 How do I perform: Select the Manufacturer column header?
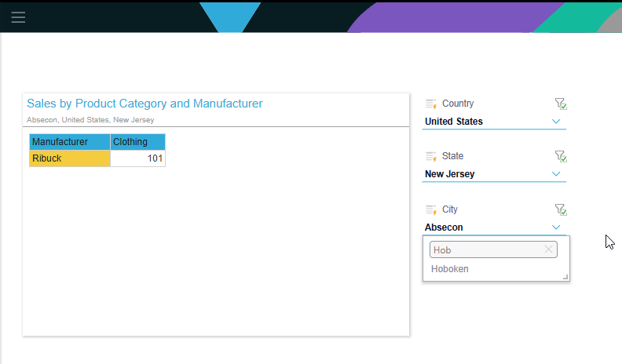tap(70, 142)
